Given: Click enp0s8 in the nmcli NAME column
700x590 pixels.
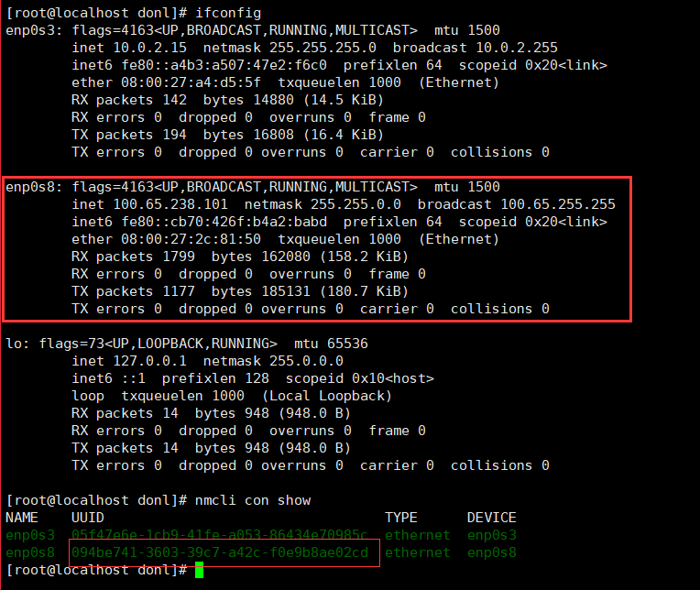Looking at the screenshot, I should 30,552.
